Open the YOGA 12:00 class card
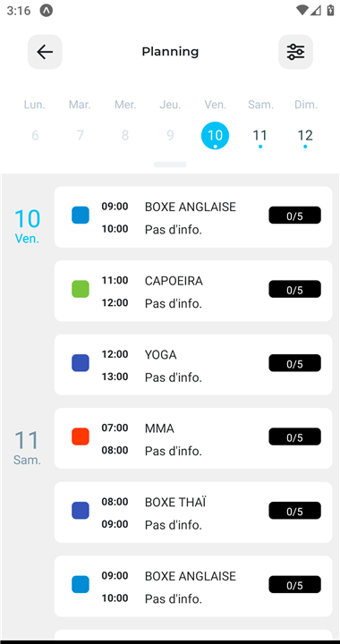The width and height of the screenshot is (340, 644). coord(193,365)
